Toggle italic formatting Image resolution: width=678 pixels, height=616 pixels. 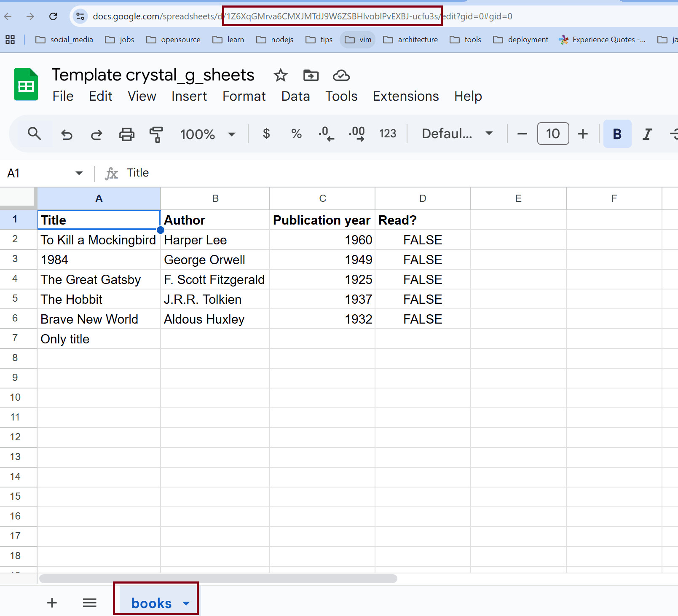(647, 134)
